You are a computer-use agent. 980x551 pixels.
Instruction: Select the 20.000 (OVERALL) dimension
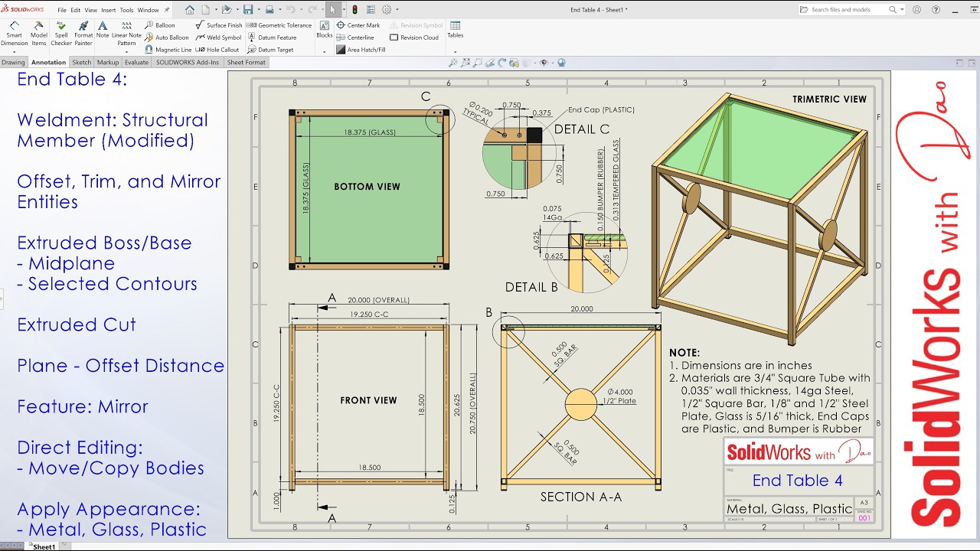coord(380,300)
